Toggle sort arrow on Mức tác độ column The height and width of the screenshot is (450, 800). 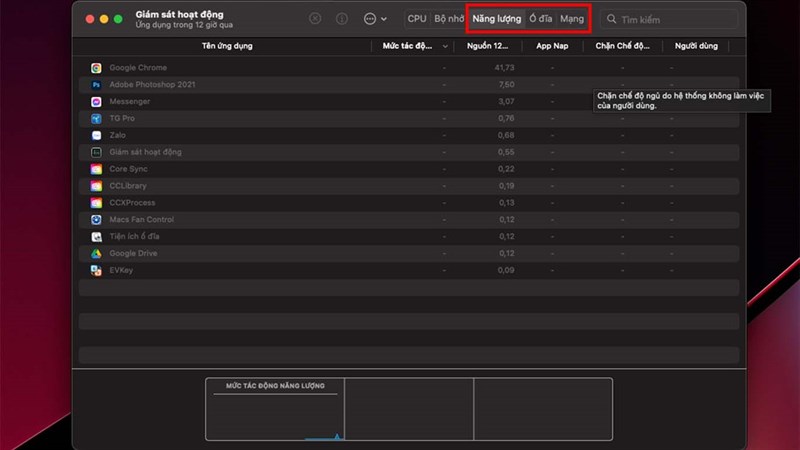click(x=445, y=46)
